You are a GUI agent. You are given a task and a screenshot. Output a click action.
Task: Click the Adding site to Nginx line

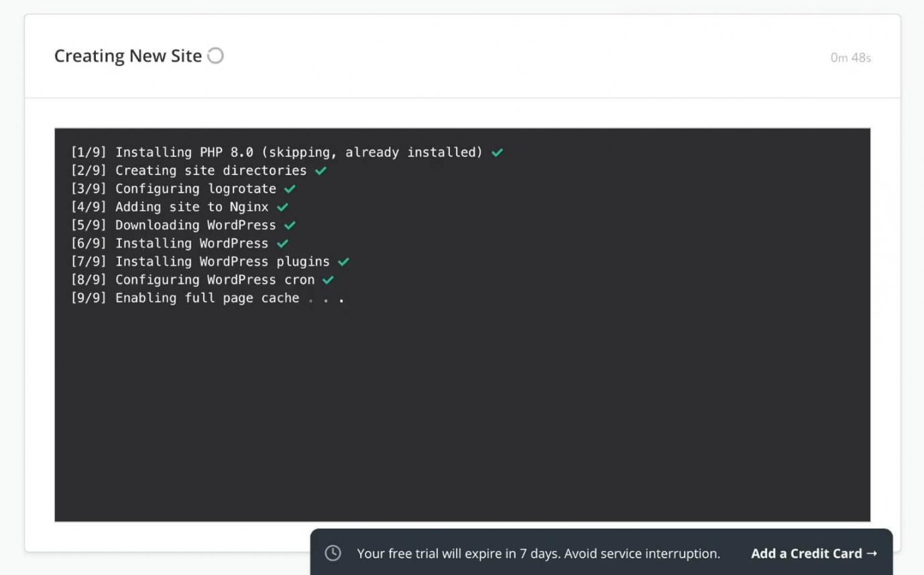point(170,207)
